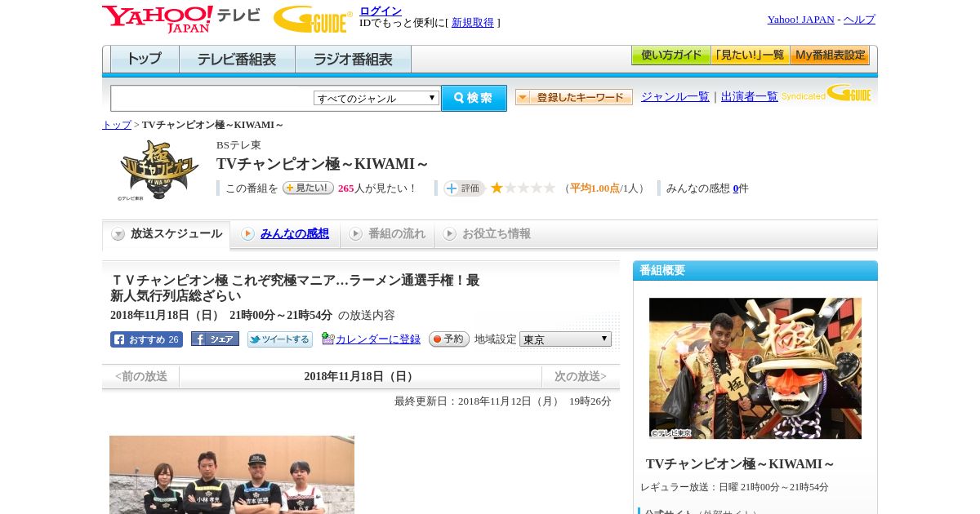Click the 最終更新日 timestamp text
Viewport: 980px width, 514px height.
pyautogui.click(x=503, y=401)
